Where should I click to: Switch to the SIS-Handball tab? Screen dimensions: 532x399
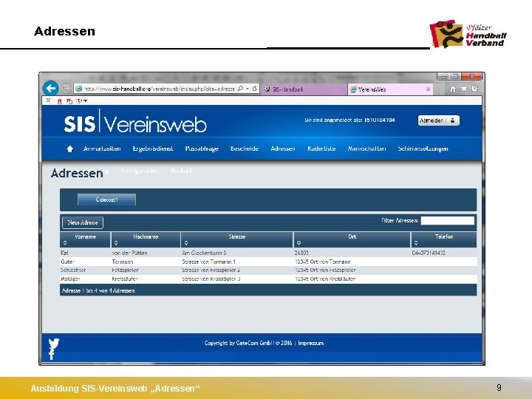click(x=304, y=89)
